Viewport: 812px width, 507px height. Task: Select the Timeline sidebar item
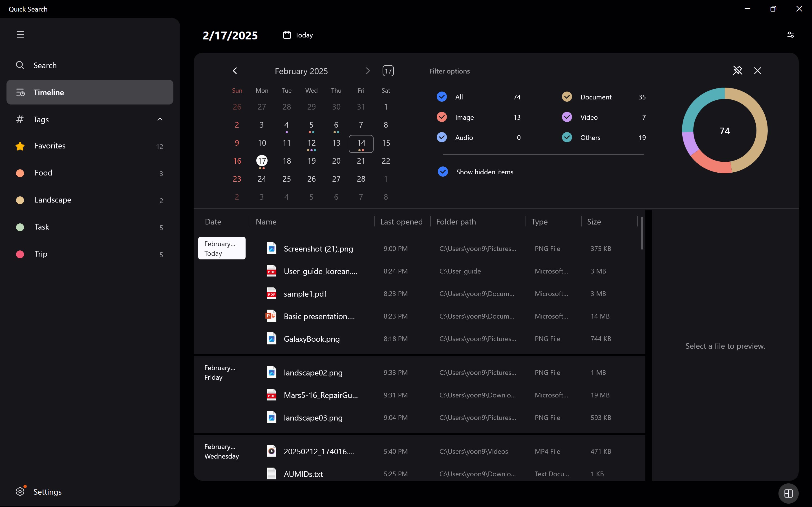click(x=90, y=92)
